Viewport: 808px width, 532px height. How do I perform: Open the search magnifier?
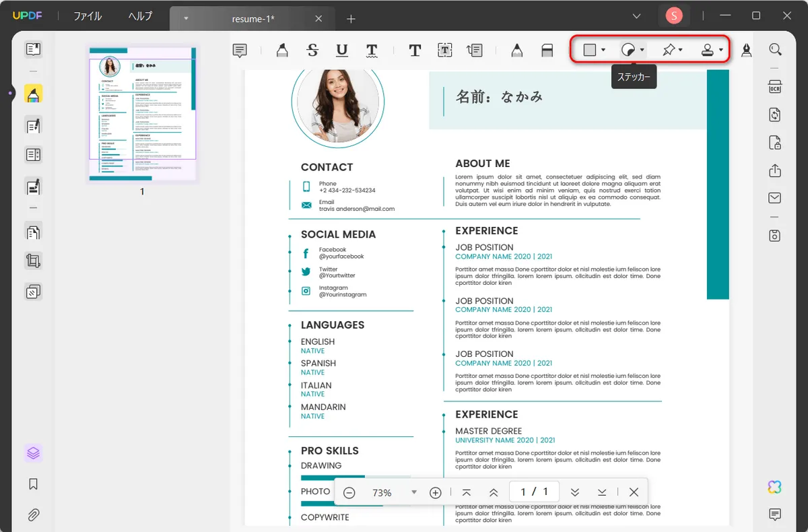tap(775, 49)
